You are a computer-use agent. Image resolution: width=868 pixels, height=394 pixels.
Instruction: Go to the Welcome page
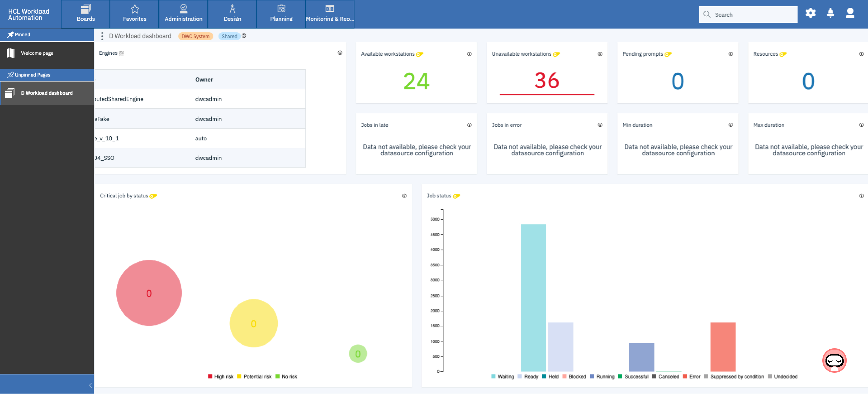point(37,53)
